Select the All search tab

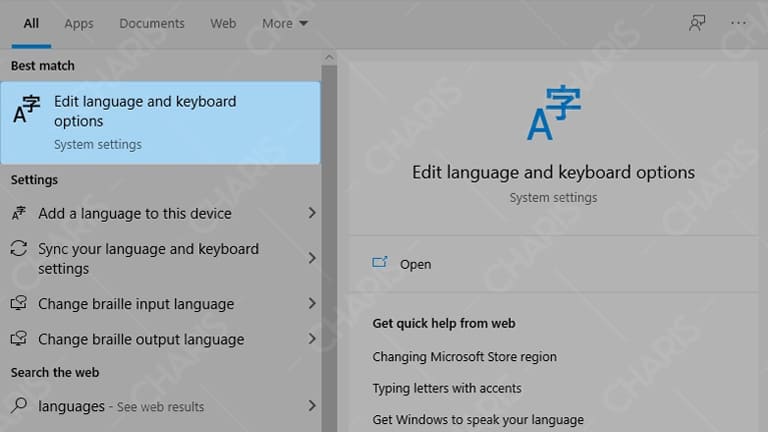31,24
